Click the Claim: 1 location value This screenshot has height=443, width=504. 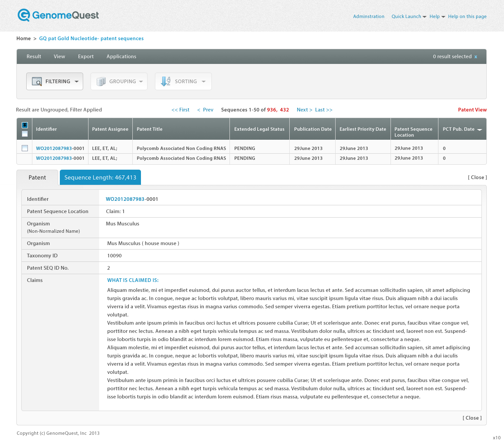pos(115,211)
